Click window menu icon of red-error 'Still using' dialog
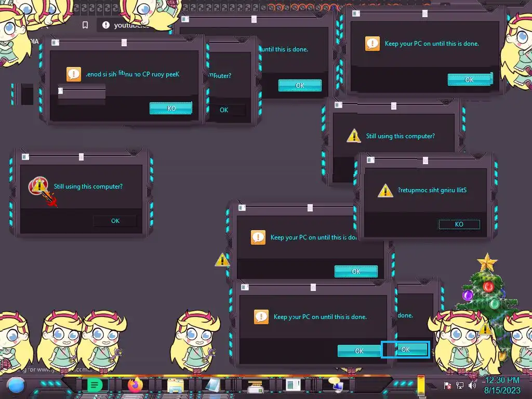The image size is (532, 399). pos(25,157)
